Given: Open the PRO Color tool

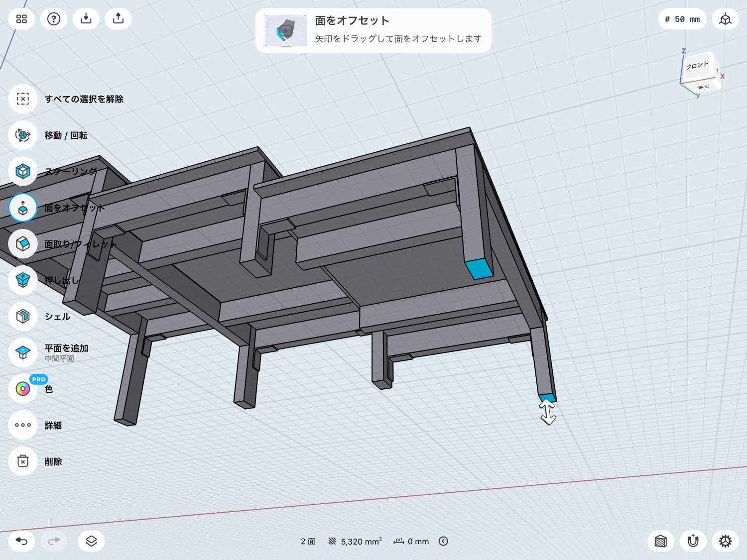Looking at the screenshot, I should coord(23,389).
